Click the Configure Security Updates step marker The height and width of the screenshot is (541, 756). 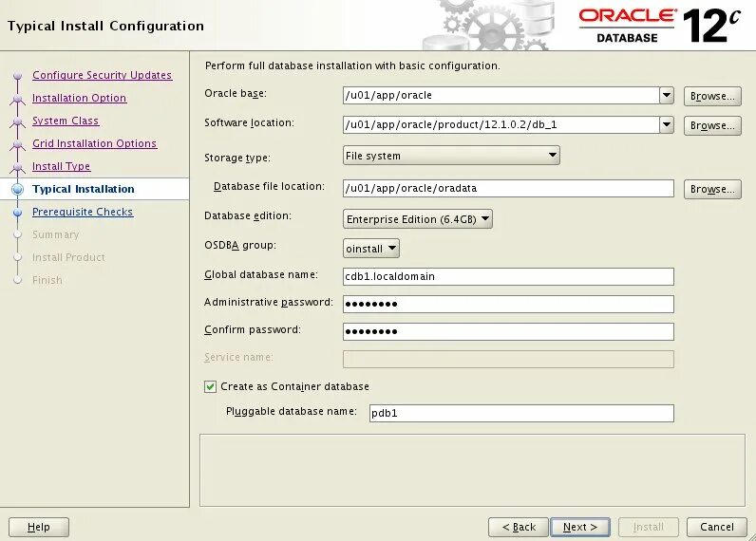point(18,76)
